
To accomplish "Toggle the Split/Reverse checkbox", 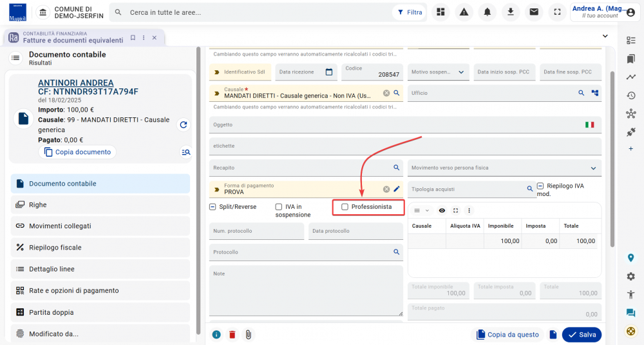I will pos(213,207).
